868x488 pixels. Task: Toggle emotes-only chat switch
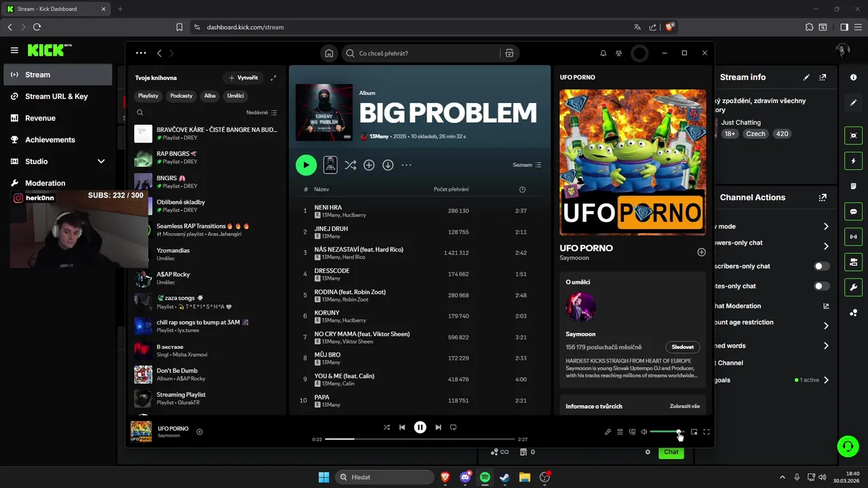coord(822,286)
